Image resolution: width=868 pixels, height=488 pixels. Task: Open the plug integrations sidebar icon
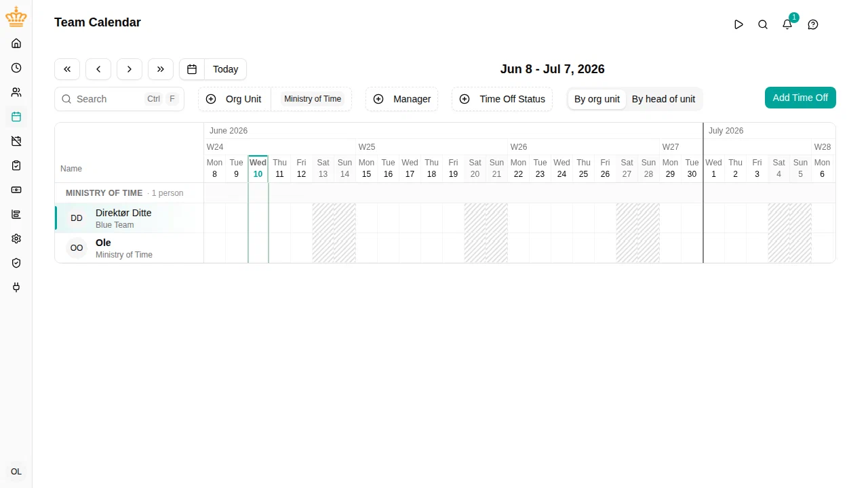click(x=16, y=287)
